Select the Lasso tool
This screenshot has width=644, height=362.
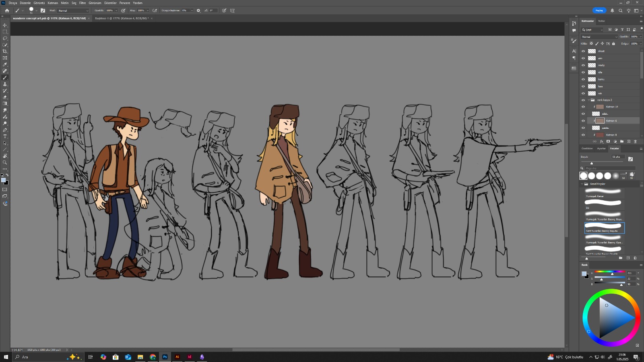point(5,38)
